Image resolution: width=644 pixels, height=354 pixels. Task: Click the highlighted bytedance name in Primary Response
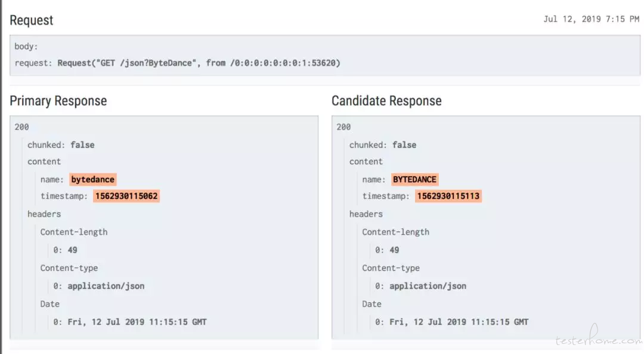pos(92,179)
